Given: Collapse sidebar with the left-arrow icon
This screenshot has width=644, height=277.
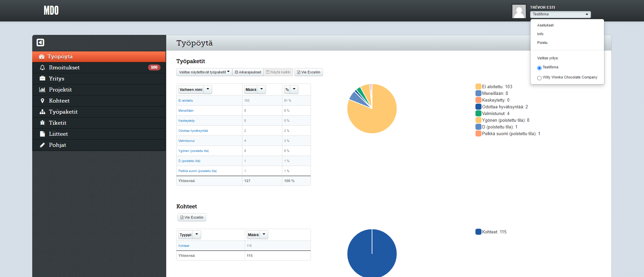Looking at the screenshot, I should pyautogui.click(x=40, y=43).
